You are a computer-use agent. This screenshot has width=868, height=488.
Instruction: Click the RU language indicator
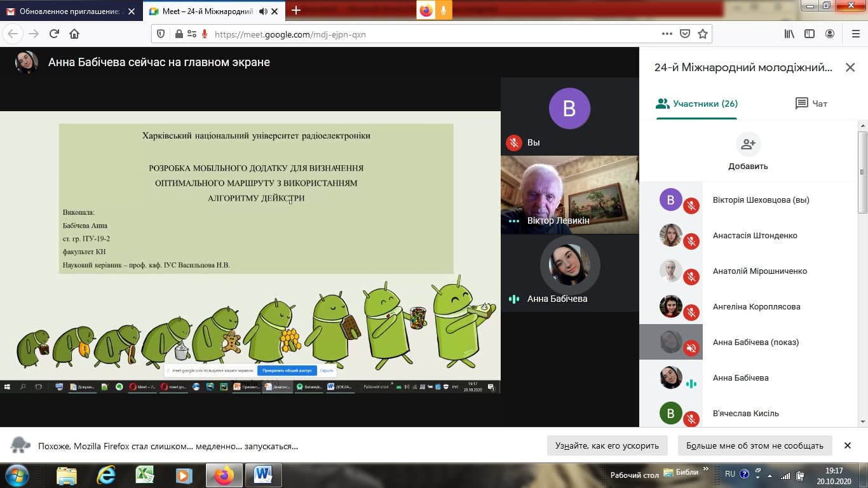(x=730, y=474)
